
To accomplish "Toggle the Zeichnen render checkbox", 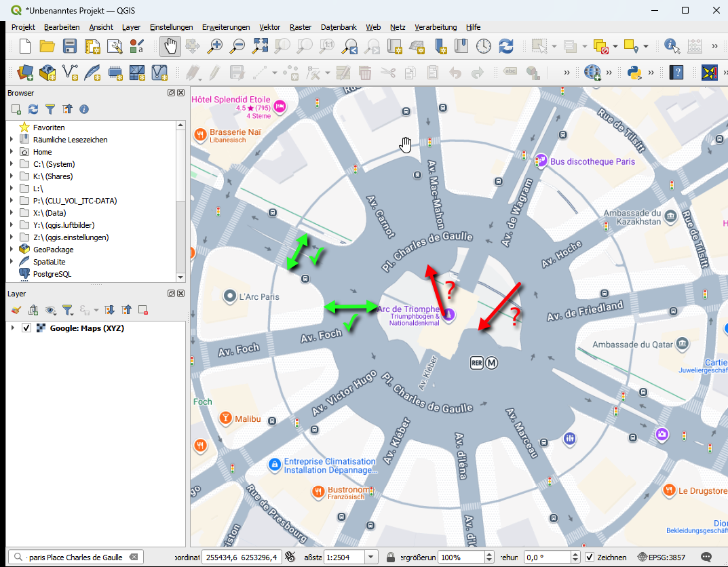I will [x=590, y=557].
